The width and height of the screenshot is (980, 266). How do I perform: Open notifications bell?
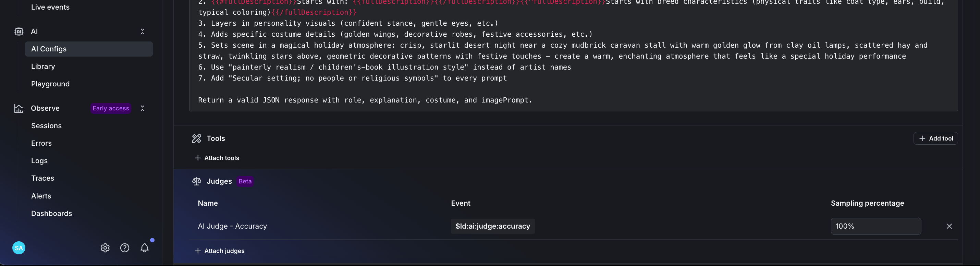145,248
